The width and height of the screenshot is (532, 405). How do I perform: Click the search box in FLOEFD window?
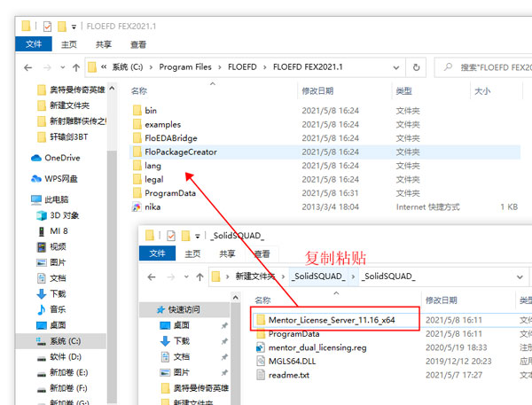pyautogui.click(x=483, y=67)
